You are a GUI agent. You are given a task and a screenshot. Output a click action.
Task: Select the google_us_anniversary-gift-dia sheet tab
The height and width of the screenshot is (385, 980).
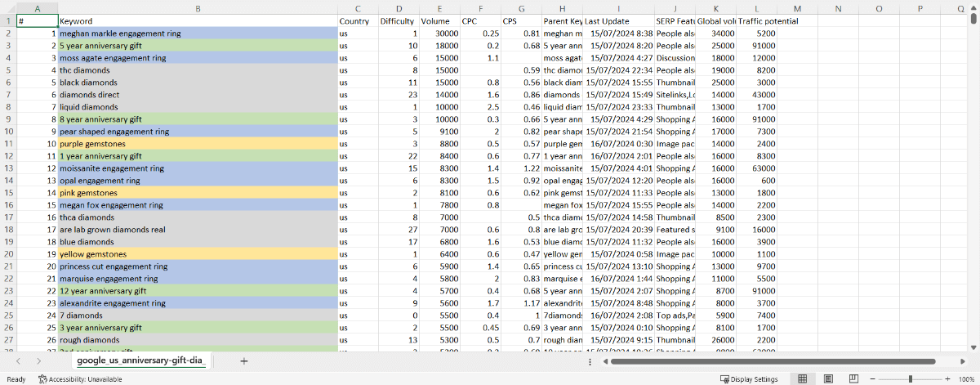(140, 360)
